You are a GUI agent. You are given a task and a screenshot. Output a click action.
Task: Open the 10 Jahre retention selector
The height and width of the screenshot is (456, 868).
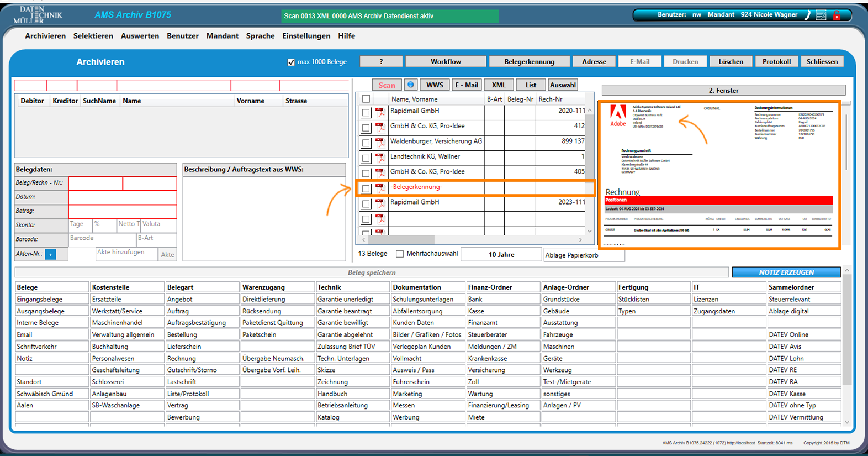click(x=501, y=255)
